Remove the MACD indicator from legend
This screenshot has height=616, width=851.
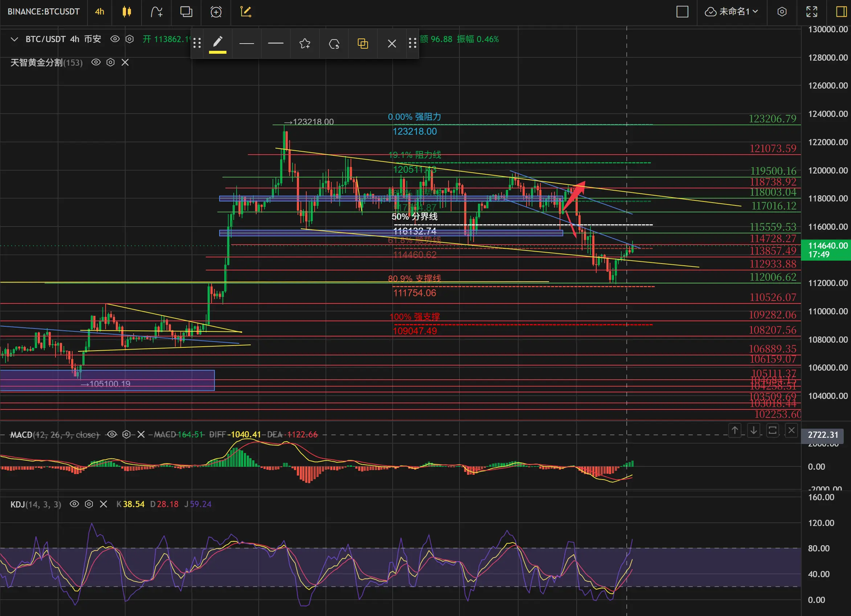[x=141, y=434]
